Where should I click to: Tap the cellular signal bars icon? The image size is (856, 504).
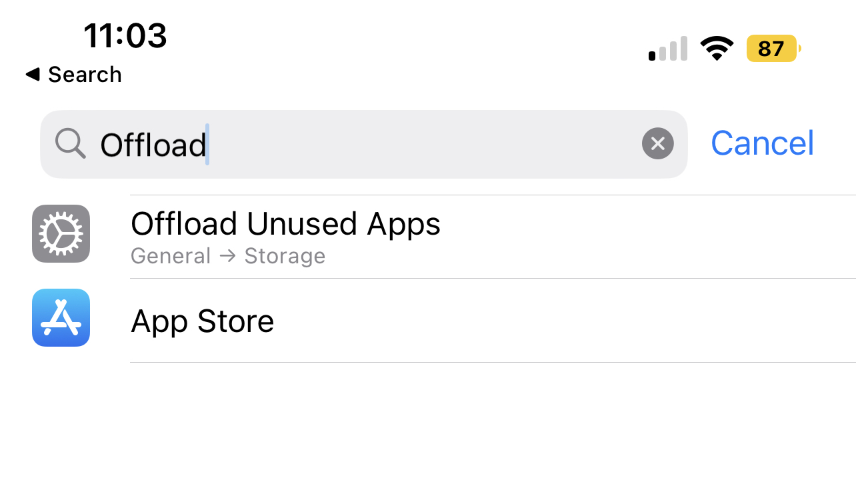(668, 49)
